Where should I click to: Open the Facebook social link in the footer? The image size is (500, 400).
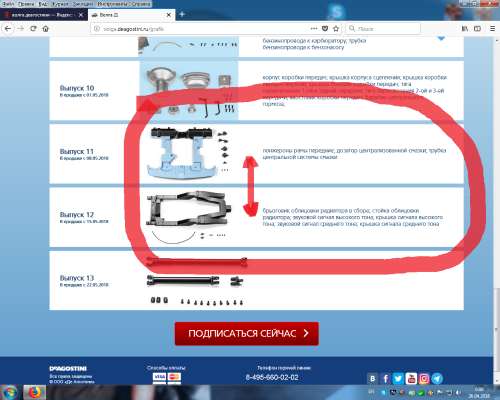(385, 379)
